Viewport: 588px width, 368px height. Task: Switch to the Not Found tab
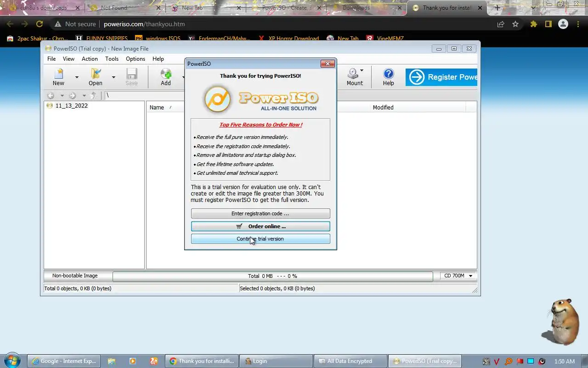125,8
